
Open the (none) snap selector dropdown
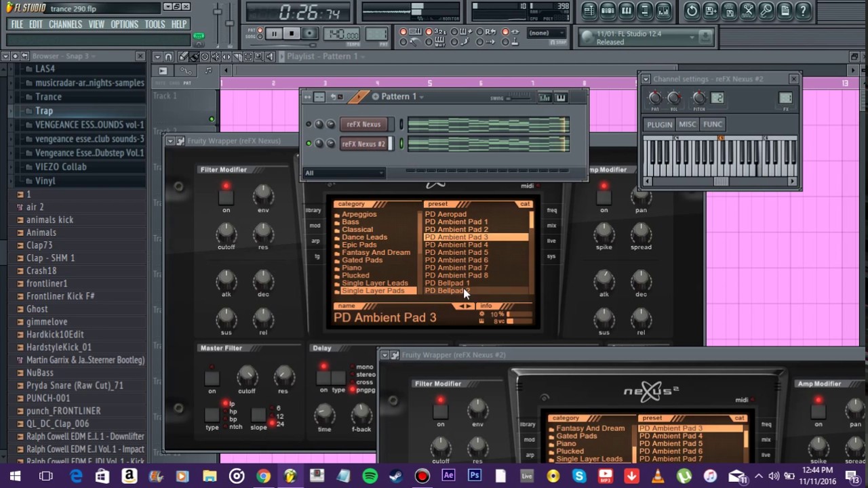tap(547, 33)
